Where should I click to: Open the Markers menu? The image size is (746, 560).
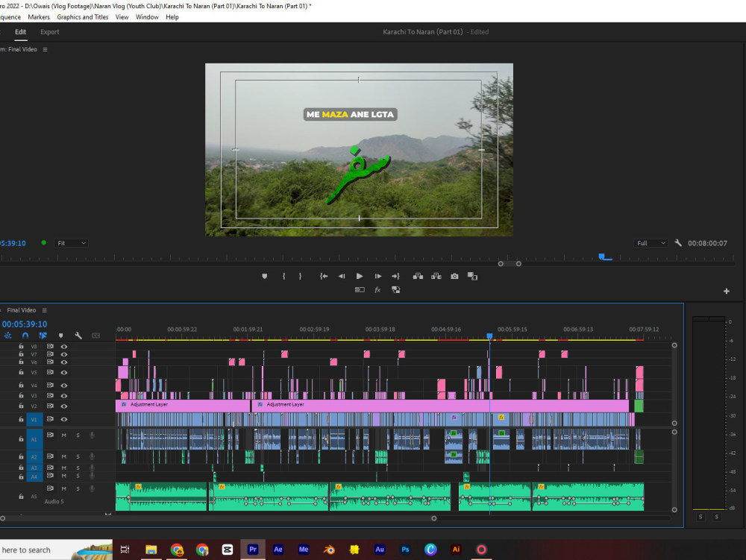(x=39, y=17)
